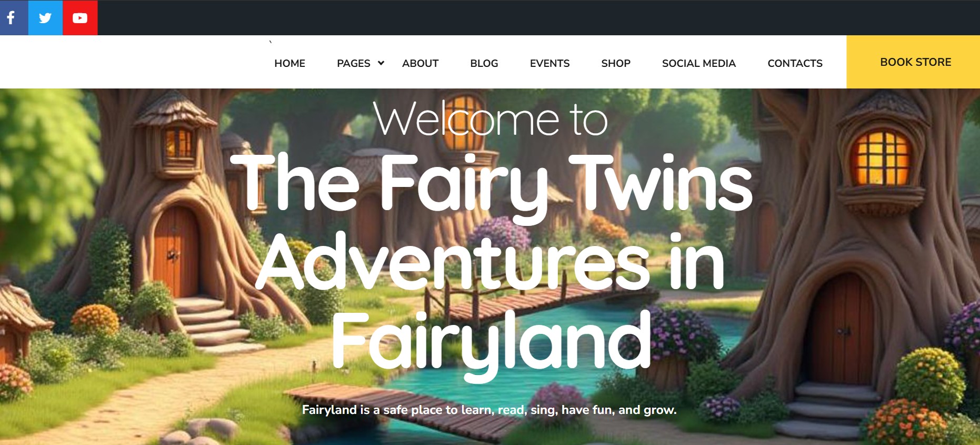Select EVENTS in the navigation bar
Viewport: 980px width, 445px height.
pyautogui.click(x=549, y=63)
